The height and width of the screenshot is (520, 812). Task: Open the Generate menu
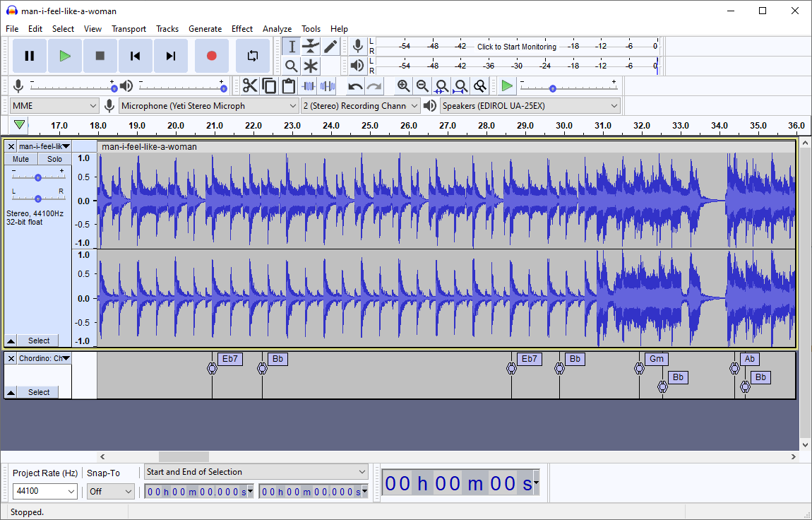(x=205, y=29)
